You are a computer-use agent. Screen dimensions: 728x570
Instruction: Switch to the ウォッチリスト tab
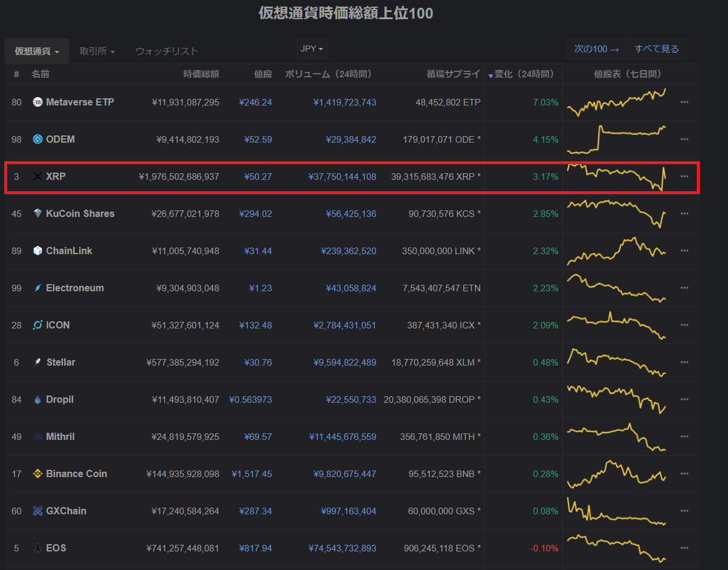tap(167, 52)
